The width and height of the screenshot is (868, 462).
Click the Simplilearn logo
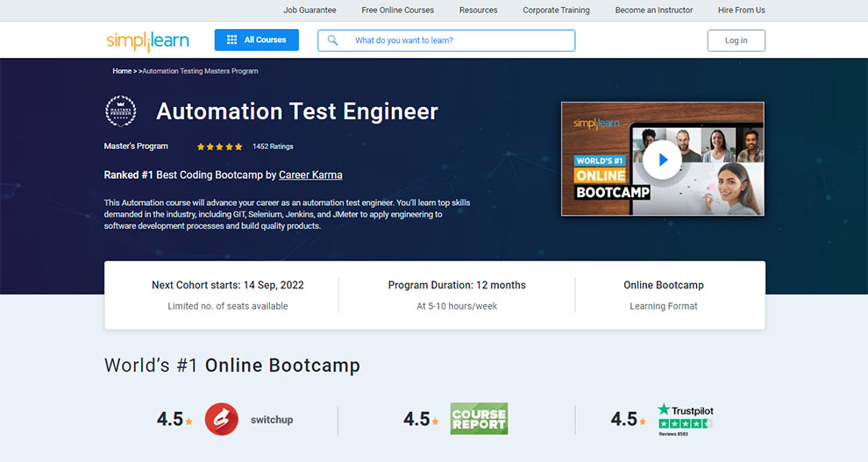click(148, 41)
